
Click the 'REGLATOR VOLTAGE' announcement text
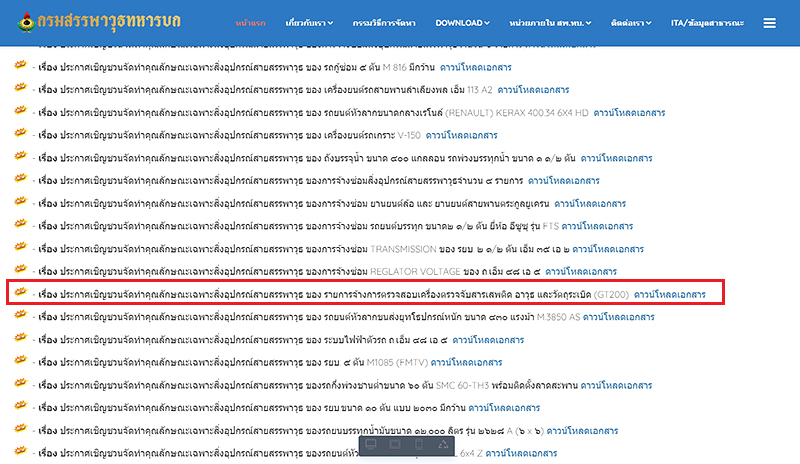tap(415, 272)
